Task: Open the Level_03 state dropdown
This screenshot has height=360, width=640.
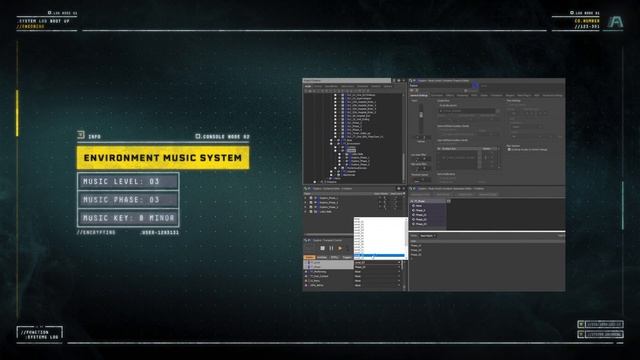Action: coord(378,262)
